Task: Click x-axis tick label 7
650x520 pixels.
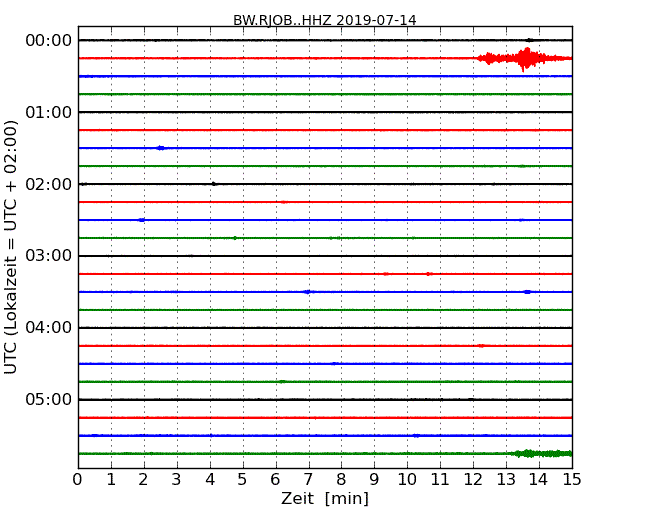Action: coord(308,480)
